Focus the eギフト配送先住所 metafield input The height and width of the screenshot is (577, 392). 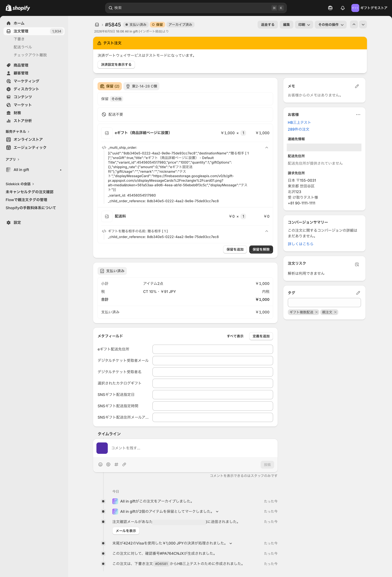click(x=213, y=349)
